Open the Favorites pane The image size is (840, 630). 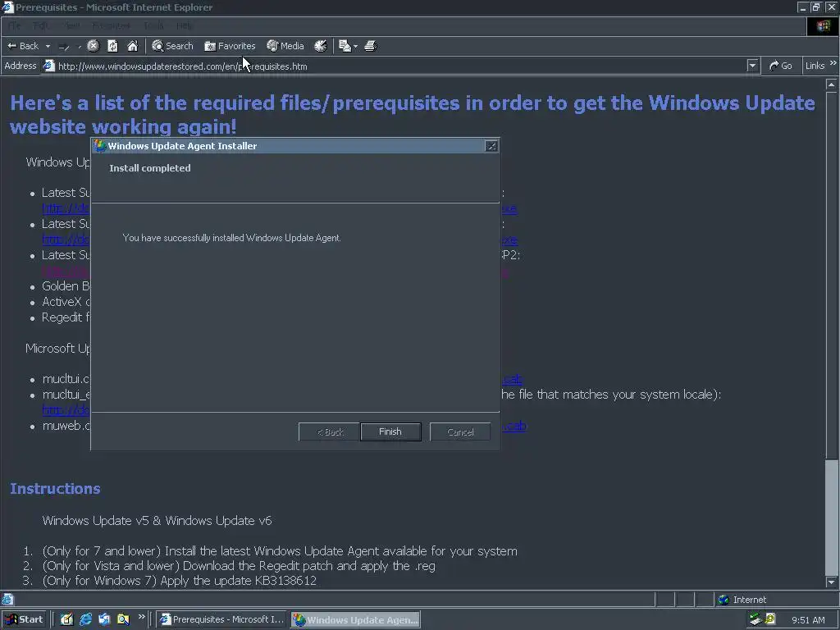230,46
